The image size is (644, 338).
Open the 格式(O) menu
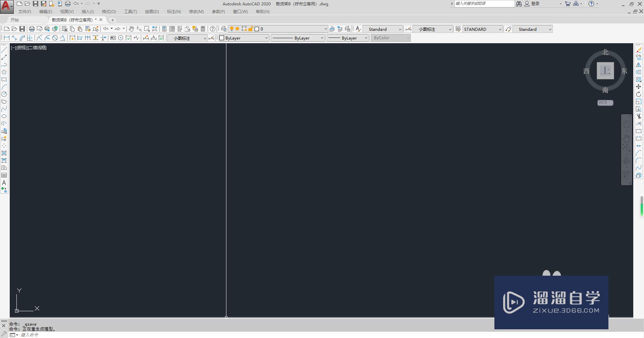(109, 12)
